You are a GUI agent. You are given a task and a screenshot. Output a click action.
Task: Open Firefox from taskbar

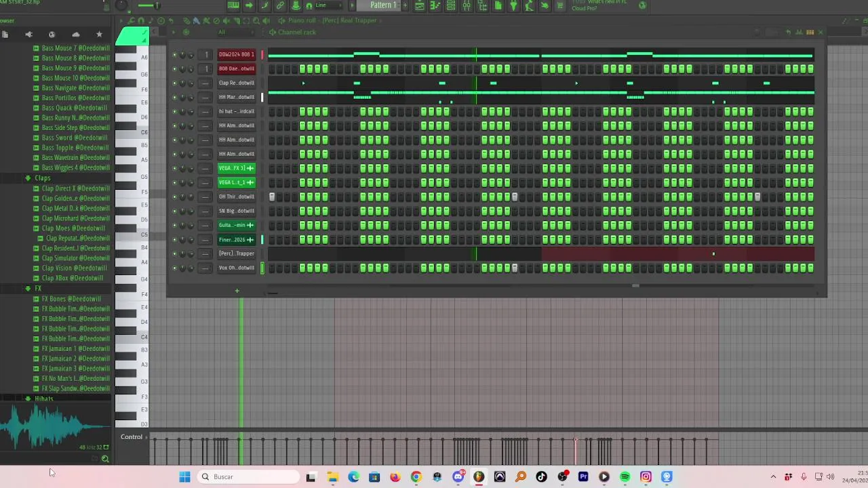(x=395, y=477)
